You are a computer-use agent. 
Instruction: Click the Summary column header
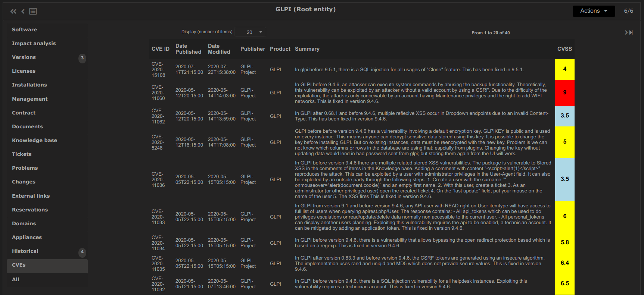coord(307,49)
